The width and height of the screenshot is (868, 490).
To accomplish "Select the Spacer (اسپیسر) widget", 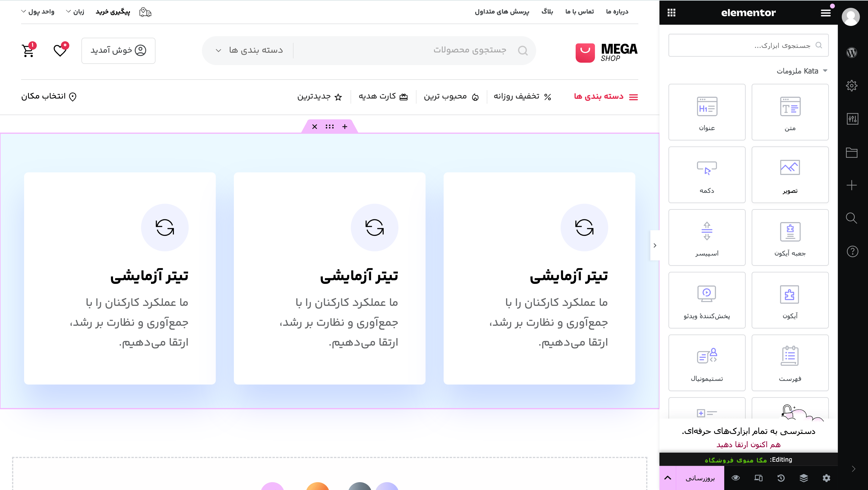I will [706, 237].
